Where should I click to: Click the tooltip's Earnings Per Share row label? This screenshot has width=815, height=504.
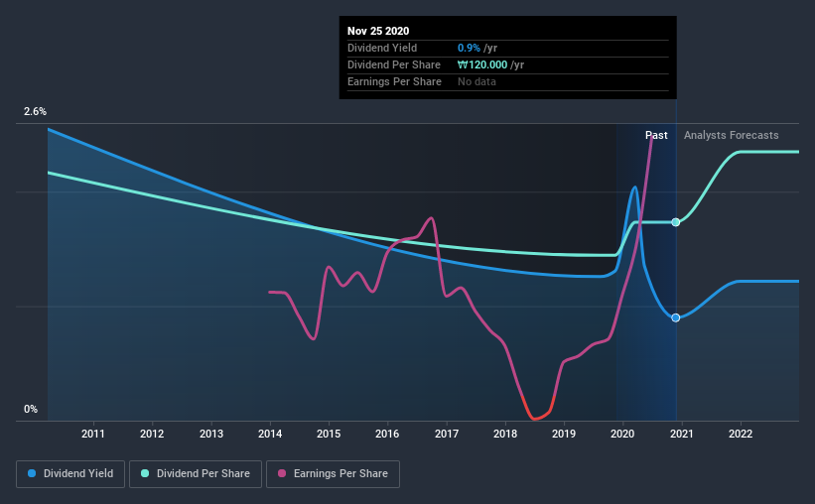coord(394,81)
